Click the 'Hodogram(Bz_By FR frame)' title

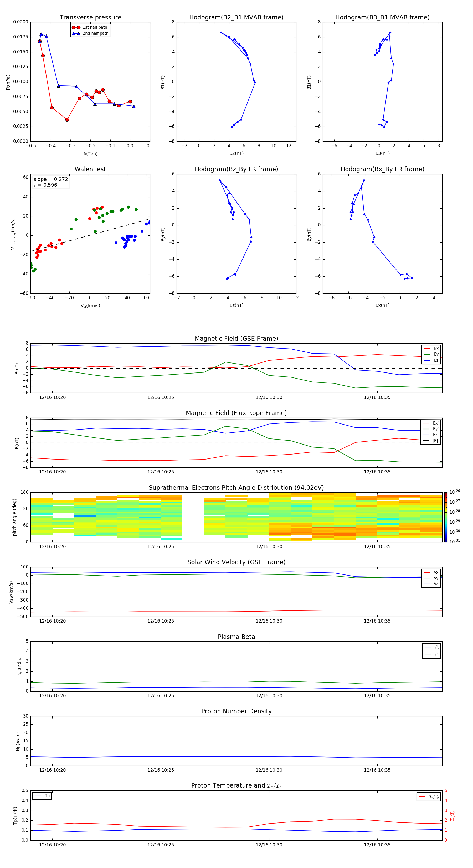(x=236, y=169)
